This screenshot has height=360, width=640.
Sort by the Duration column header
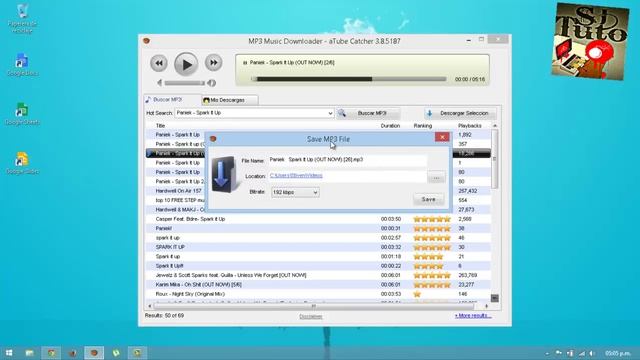(x=390, y=126)
